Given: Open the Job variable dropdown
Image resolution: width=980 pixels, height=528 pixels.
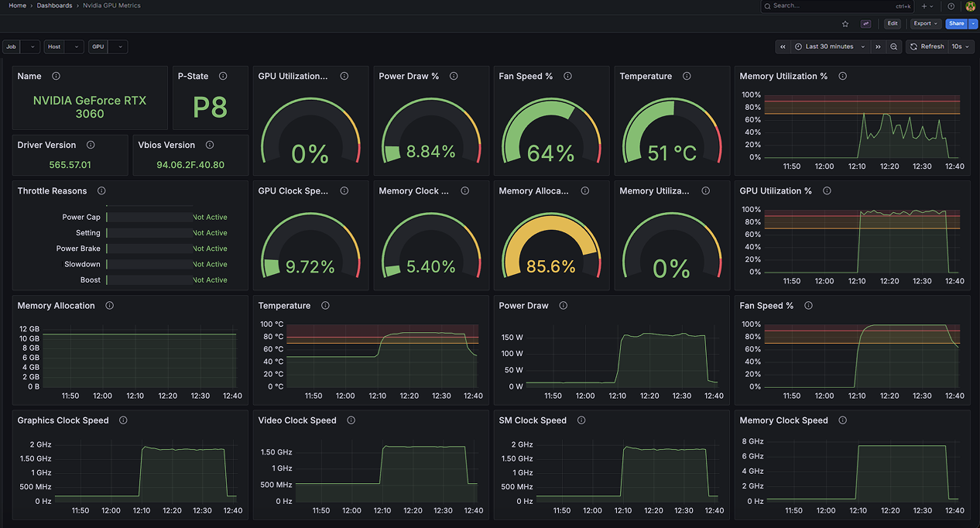Looking at the screenshot, I should (x=29, y=46).
